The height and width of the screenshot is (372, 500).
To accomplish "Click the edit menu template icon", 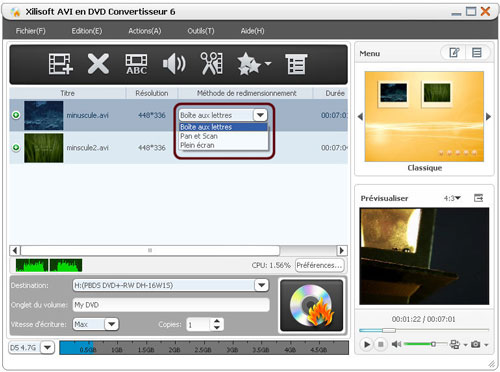I will point(454,53).
